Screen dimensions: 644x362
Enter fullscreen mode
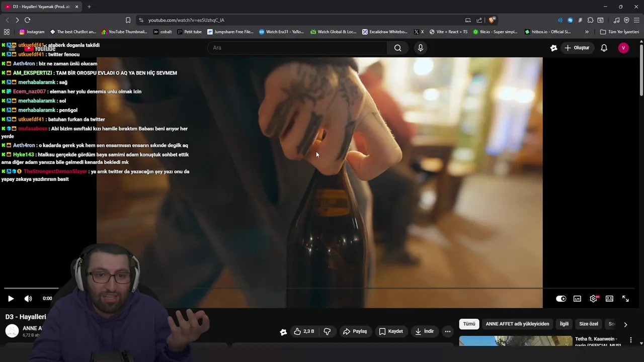coord(625,299)
